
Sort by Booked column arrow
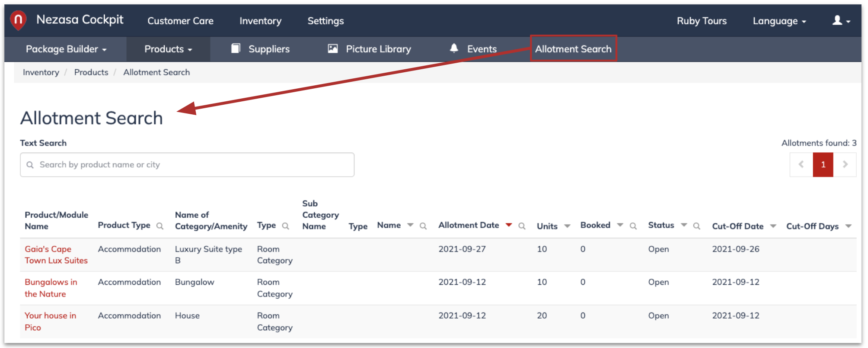click(x=620, y=225)
